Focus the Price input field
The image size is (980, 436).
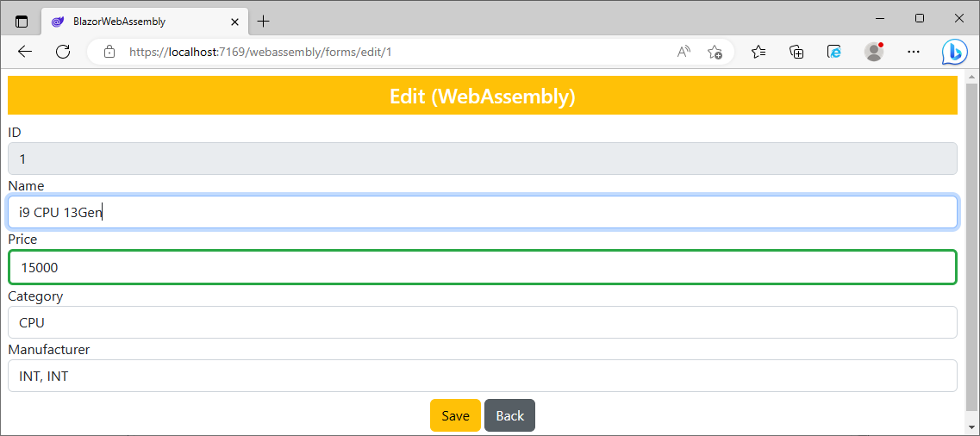483,267
